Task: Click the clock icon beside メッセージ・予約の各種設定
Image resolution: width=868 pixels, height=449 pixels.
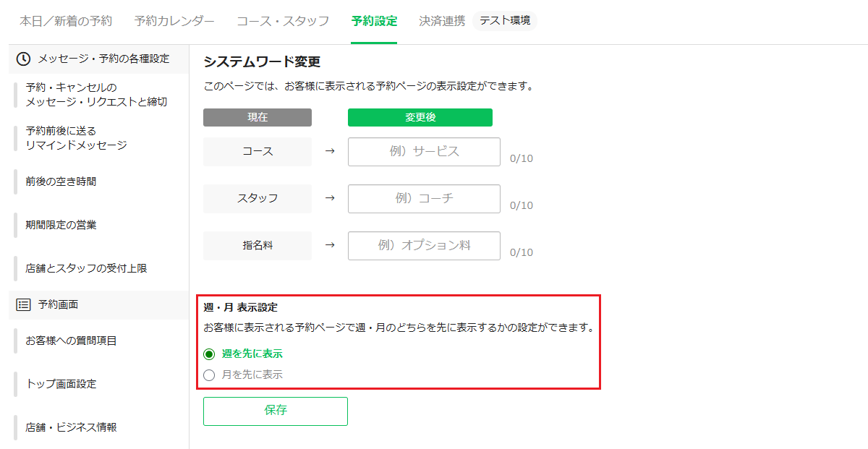Action: (x=23, y=59)
